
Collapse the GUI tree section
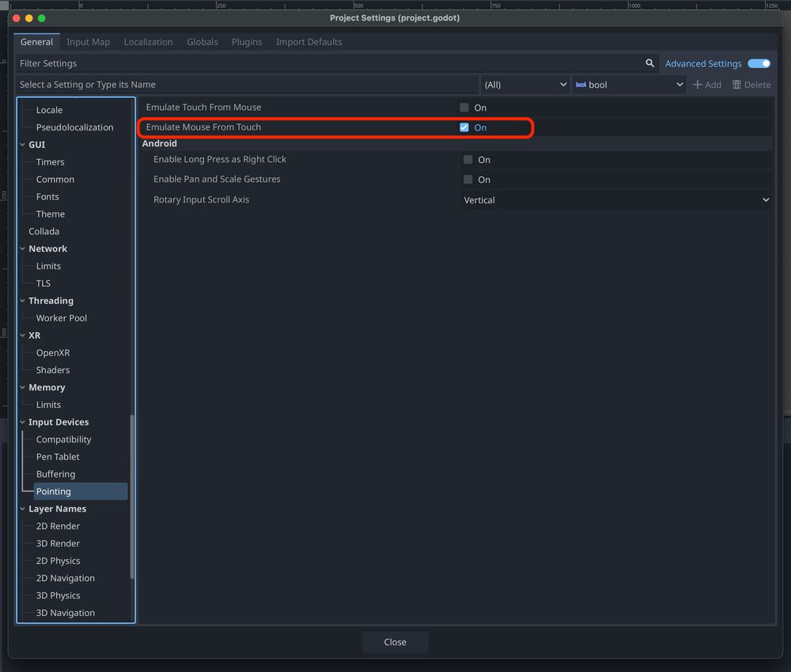click(x=22, y=145)
